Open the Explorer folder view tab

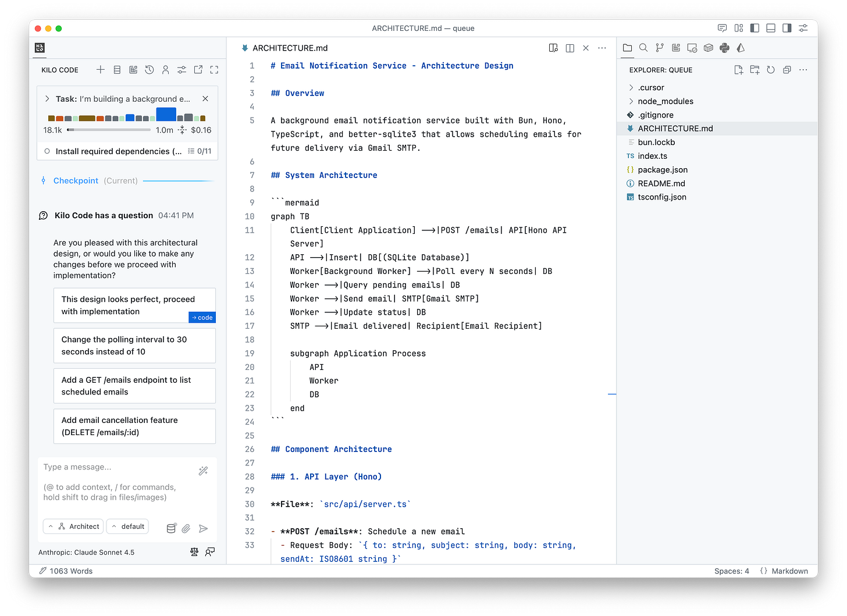[627, 48]
